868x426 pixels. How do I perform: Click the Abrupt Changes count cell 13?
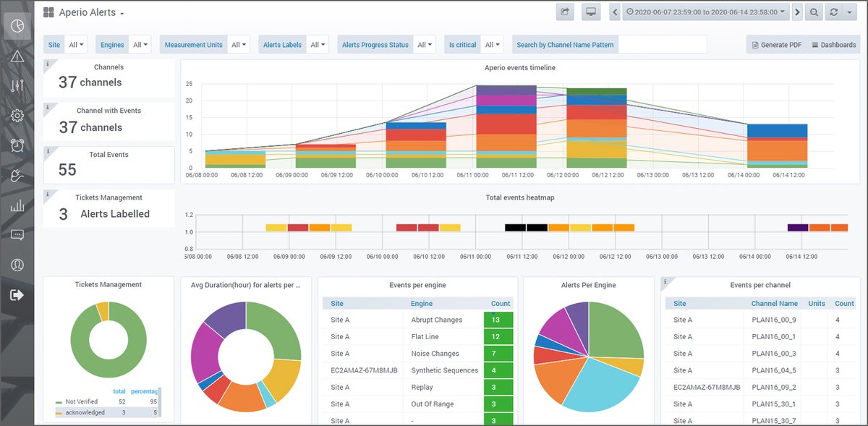point(498,320)
